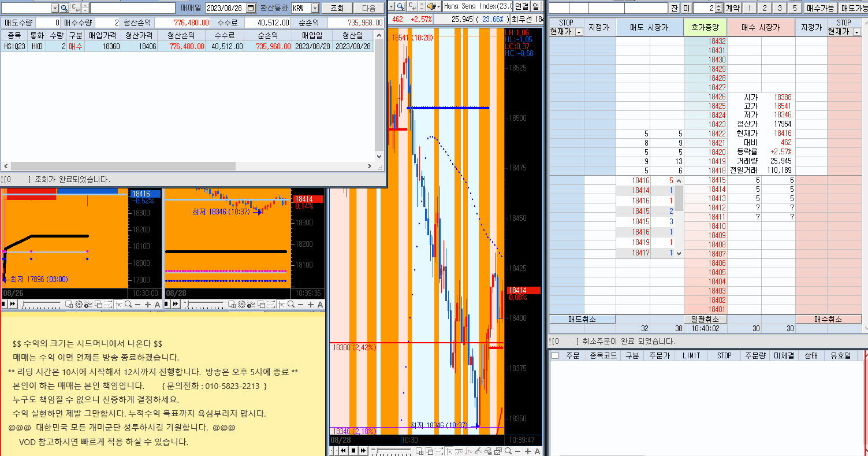Image resolution: width=868 pixels, height=456 pixels.
Task: Click the line indicator icon right of the crosshair icon
Action: [459, 450]
